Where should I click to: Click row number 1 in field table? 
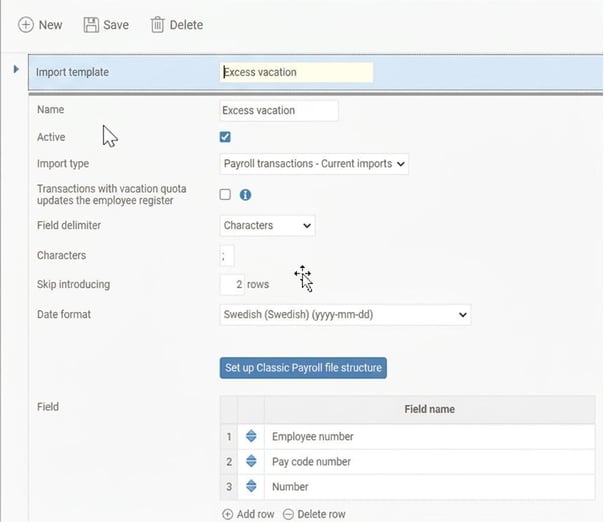pyautogui.click(x=229, y=436)
